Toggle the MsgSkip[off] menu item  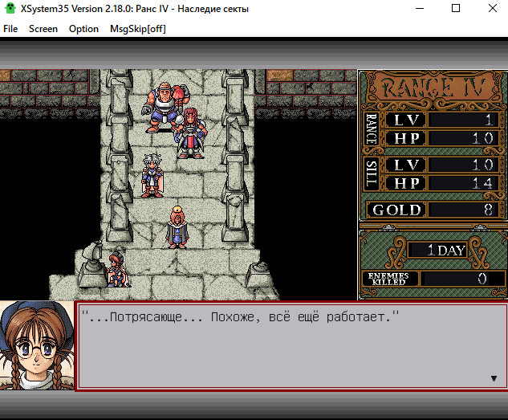click(x=138, y=29)
